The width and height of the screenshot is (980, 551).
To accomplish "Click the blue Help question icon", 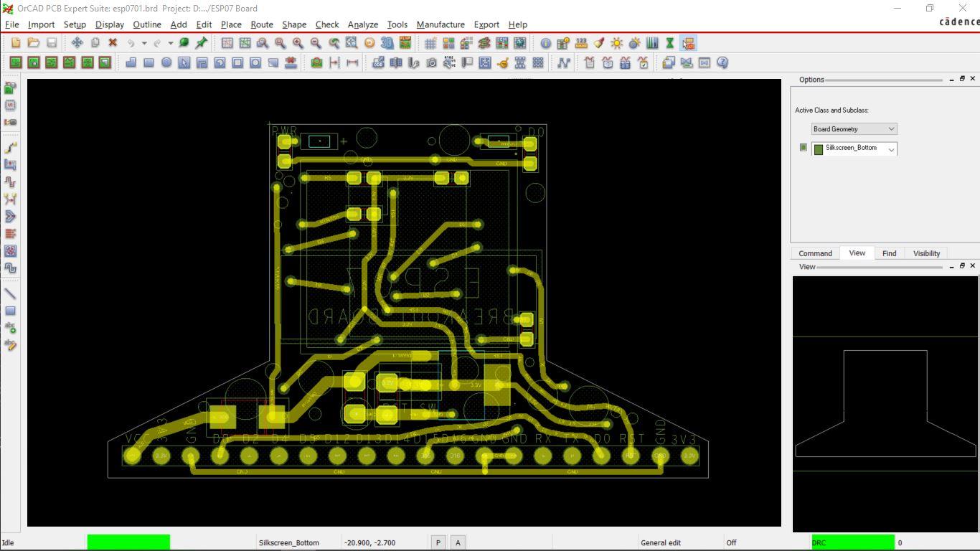I will click(722, 62).
